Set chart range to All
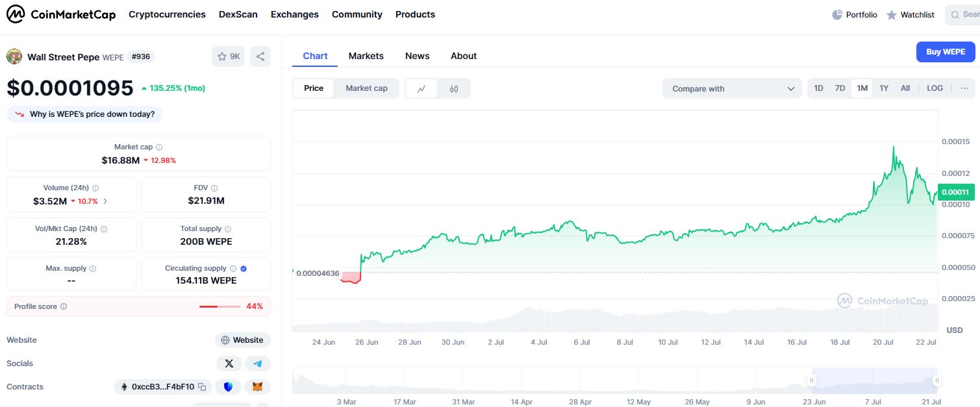 pos(905,88)
